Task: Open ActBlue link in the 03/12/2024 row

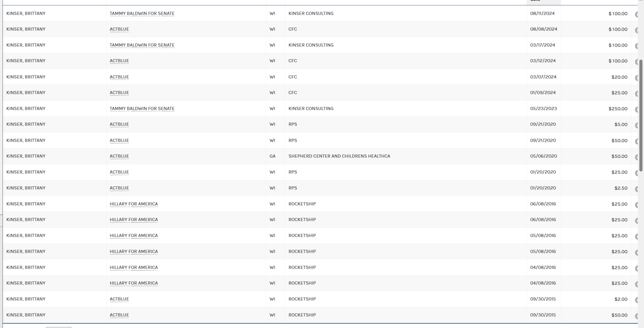Action: 119,61
